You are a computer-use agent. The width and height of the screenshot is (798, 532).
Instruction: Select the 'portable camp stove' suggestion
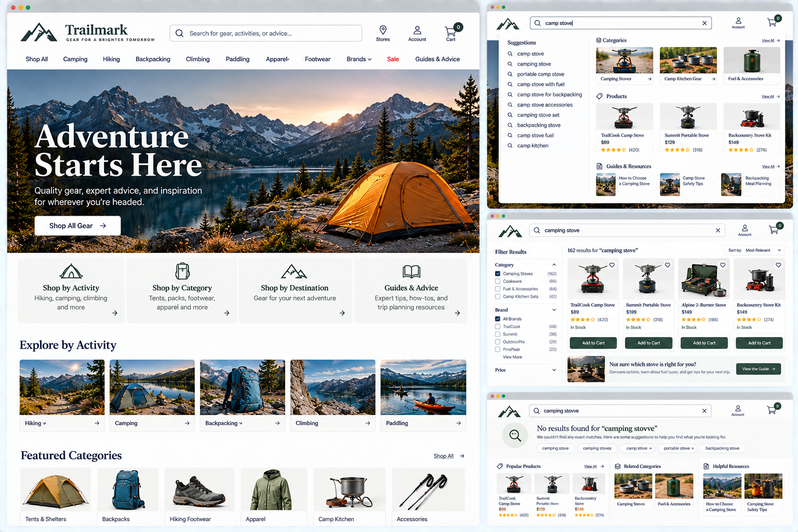click(x=540, y=74)
